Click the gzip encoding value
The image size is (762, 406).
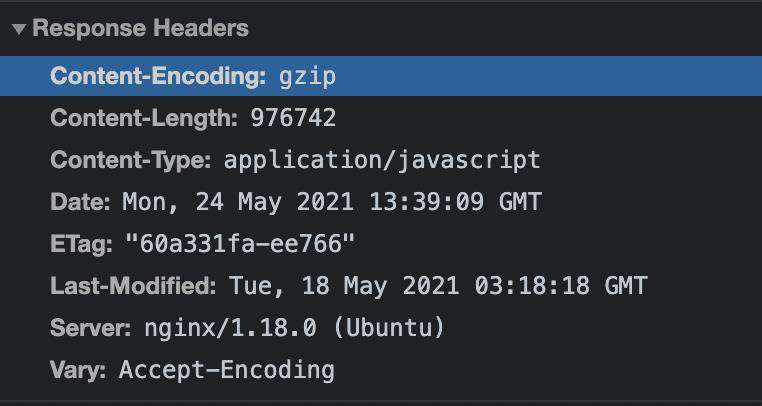[307, 77]
